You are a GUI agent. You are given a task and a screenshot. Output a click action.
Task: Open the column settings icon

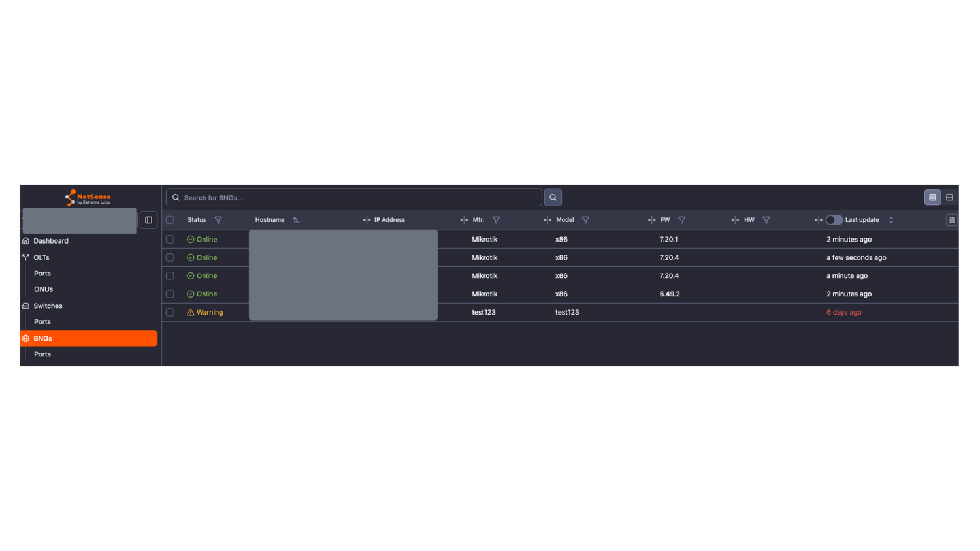click(x=951, y=220)
